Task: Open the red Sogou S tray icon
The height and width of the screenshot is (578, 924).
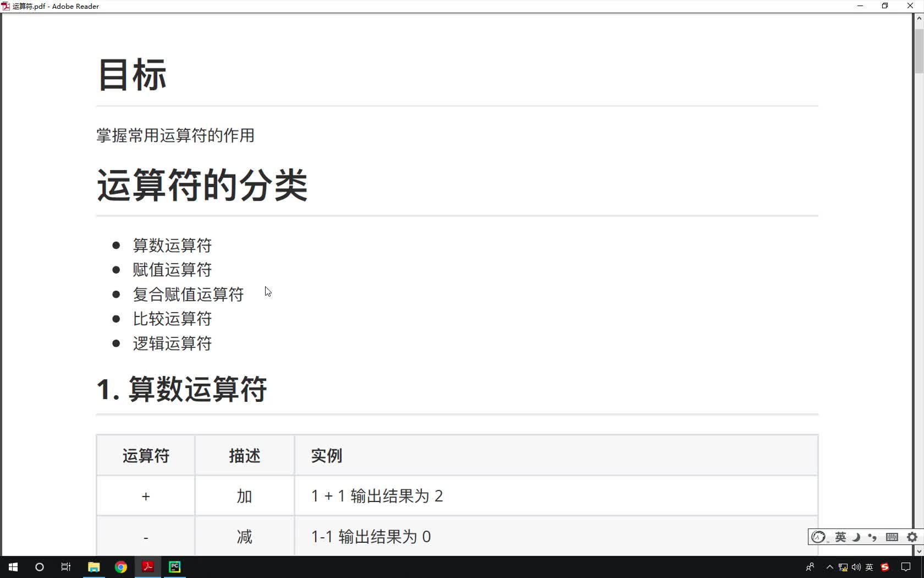Action: pos(885,567)
